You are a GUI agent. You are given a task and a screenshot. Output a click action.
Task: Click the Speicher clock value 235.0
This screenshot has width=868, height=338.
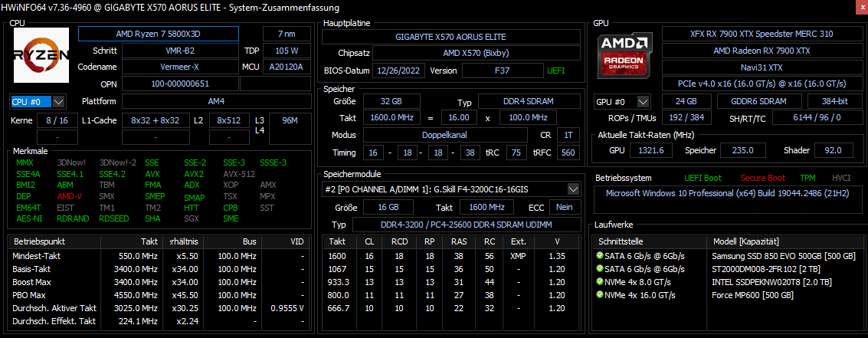[x=743, y=150]
